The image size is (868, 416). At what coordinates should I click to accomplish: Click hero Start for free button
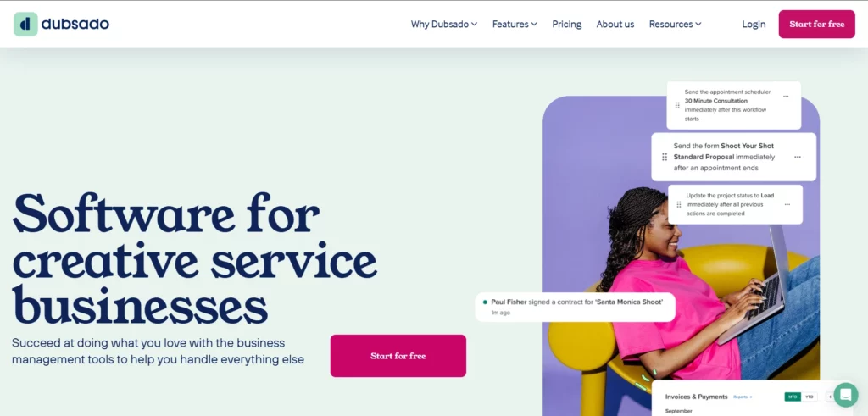(398, 356)
